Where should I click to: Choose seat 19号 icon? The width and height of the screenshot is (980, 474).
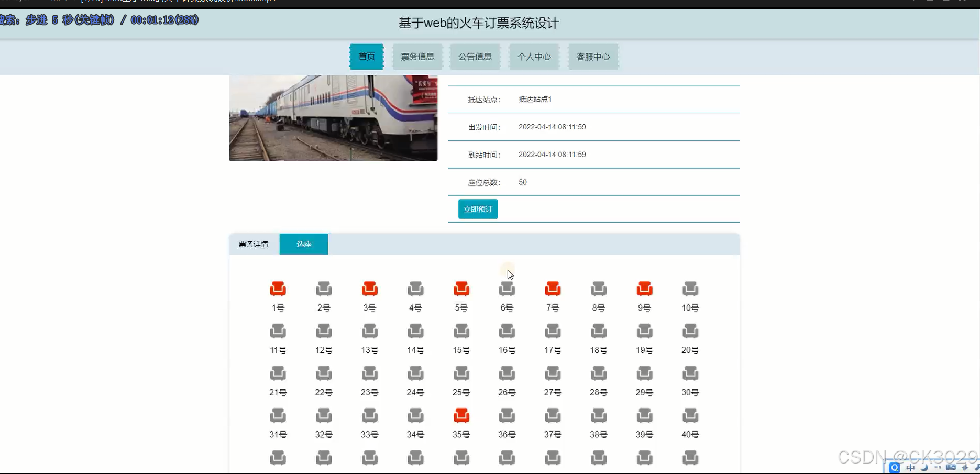pos(644,331)
